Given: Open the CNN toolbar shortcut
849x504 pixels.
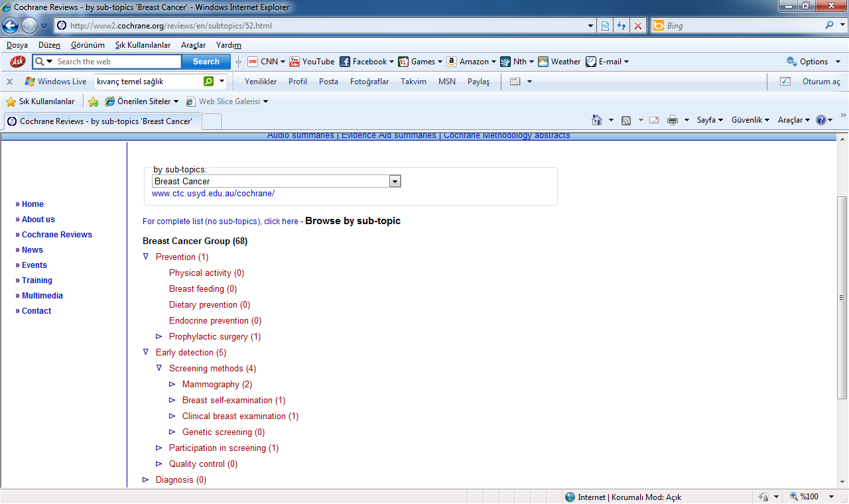Looking at the screenshot, I should pyautogui.click(x=266, y=62).
